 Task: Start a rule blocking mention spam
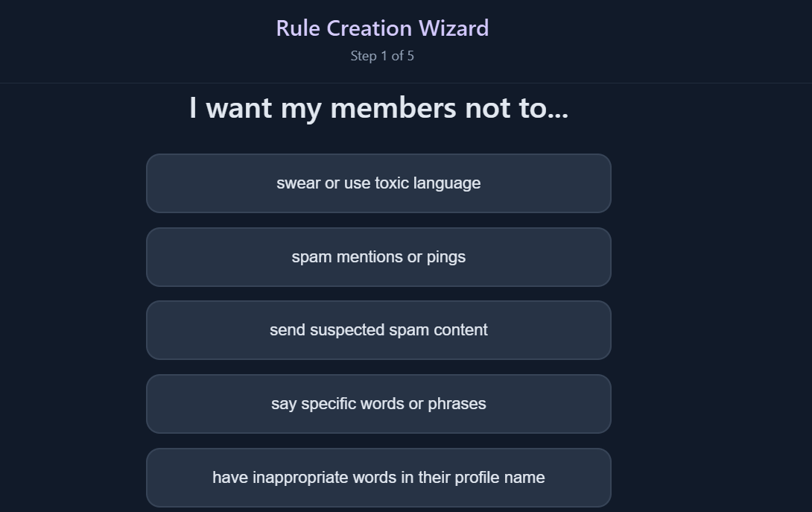click(x=378, y=257)
